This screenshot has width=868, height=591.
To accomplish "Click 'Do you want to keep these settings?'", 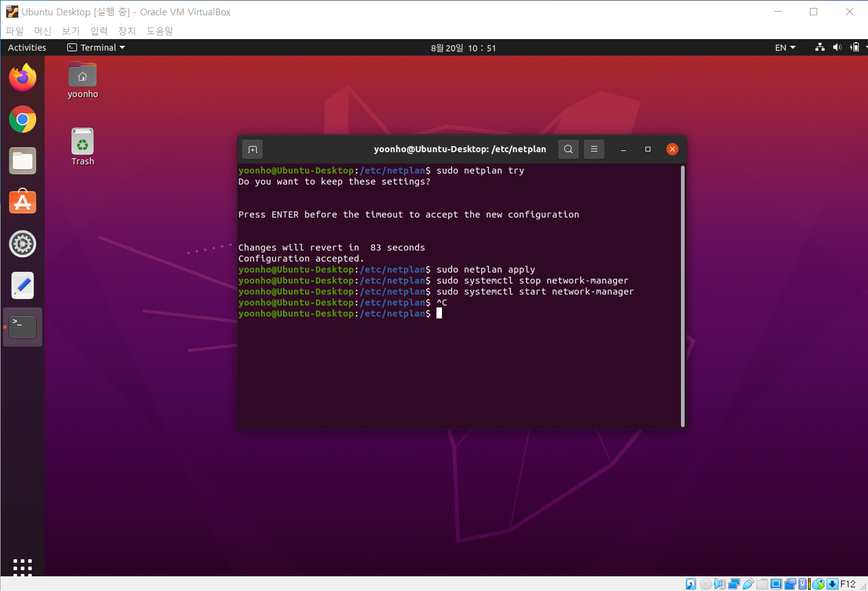I will (334, 182).
